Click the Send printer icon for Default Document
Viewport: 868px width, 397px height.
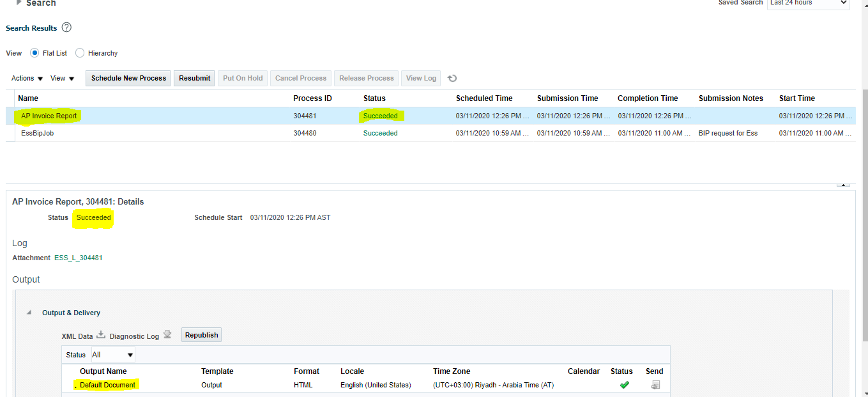[x=654, y=384]
